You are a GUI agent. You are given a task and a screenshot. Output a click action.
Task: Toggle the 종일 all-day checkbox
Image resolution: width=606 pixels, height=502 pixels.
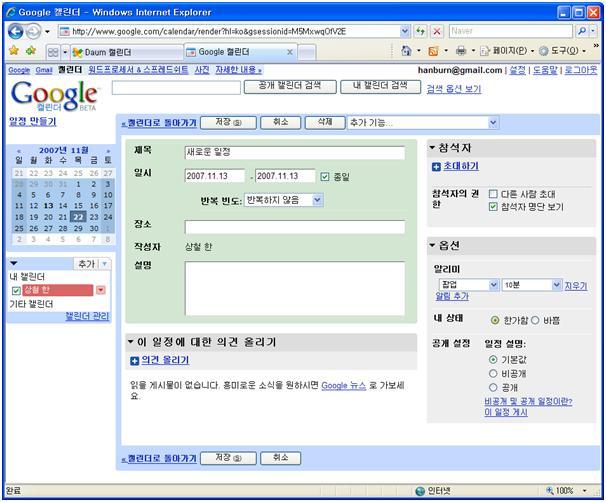325,177
